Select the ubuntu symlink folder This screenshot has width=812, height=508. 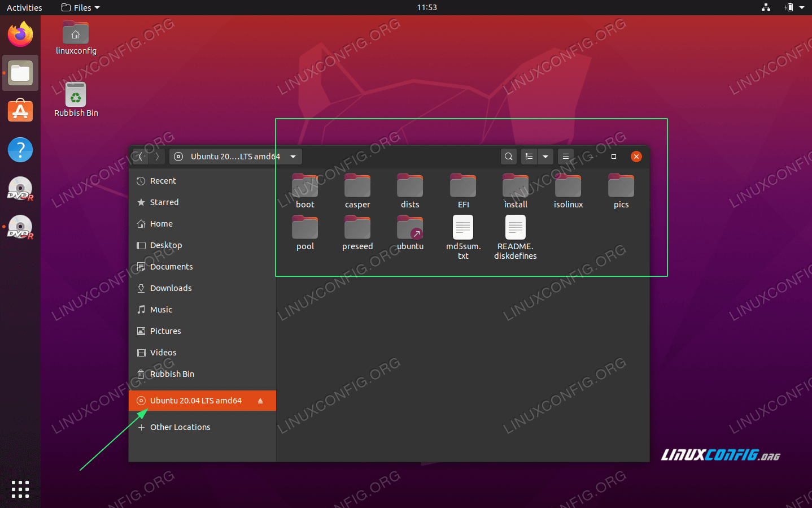point(410,233)
